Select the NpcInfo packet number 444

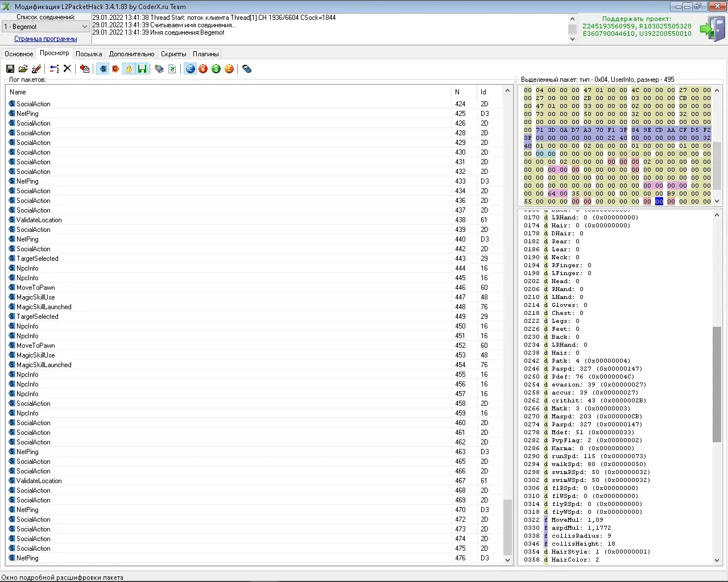255,268
